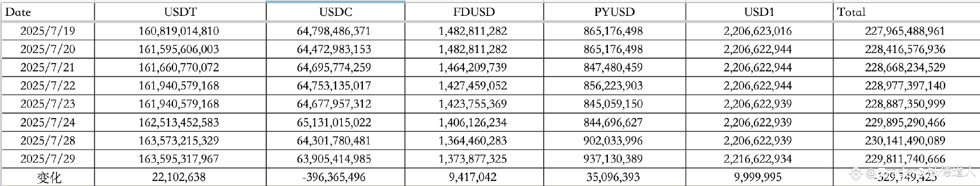Screen dimensions: 980x186
Task: Click USDC value 65,131,015,022
Action: (x=334, y=123)
